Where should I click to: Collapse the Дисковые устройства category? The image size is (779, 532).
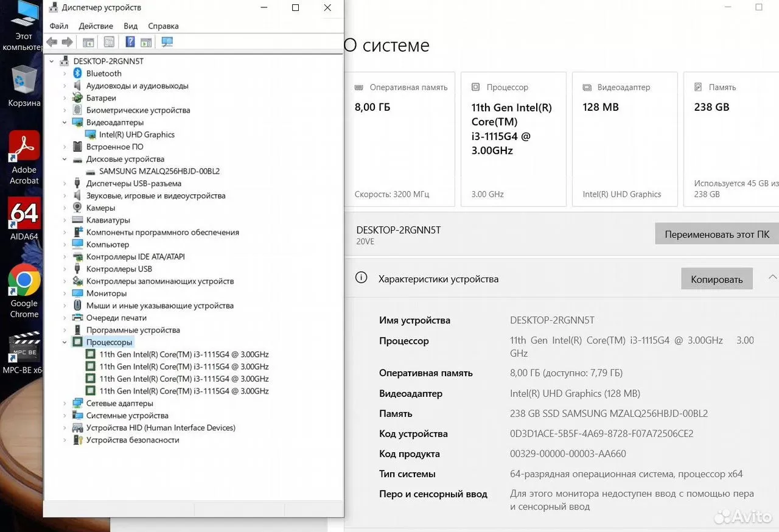pos(65,159)
